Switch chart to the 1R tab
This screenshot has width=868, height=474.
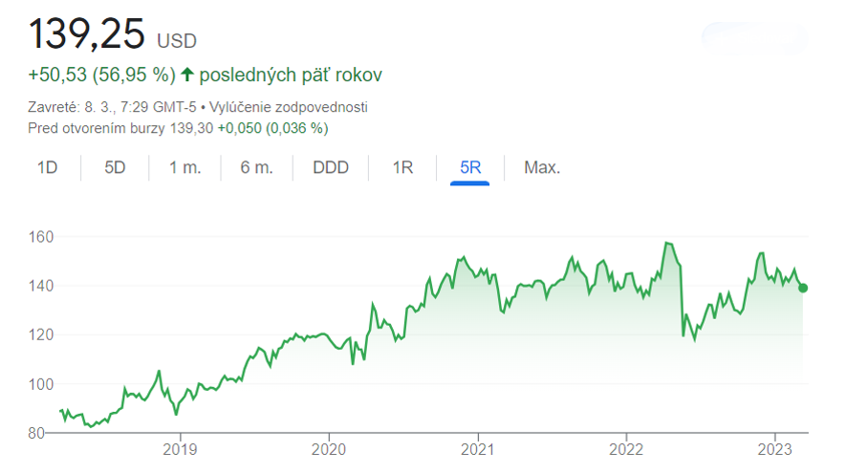pyautogui.click(x=402, y=168)
